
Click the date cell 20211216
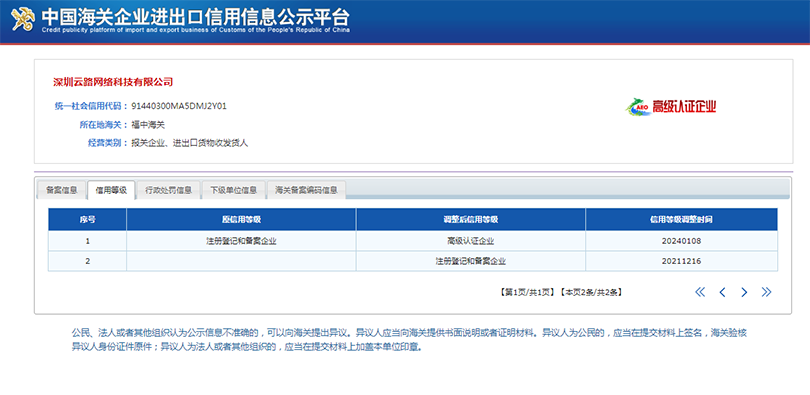point(681,261)
